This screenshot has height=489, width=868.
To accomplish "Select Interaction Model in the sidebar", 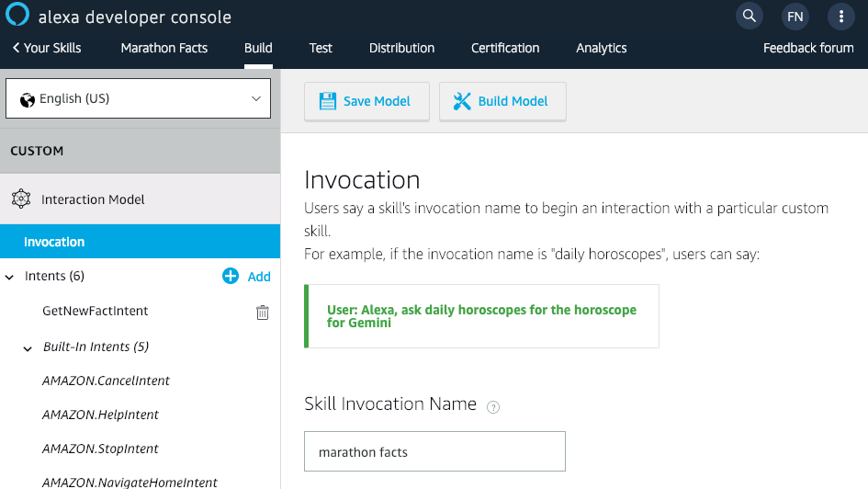I will (x=140, y=199).
